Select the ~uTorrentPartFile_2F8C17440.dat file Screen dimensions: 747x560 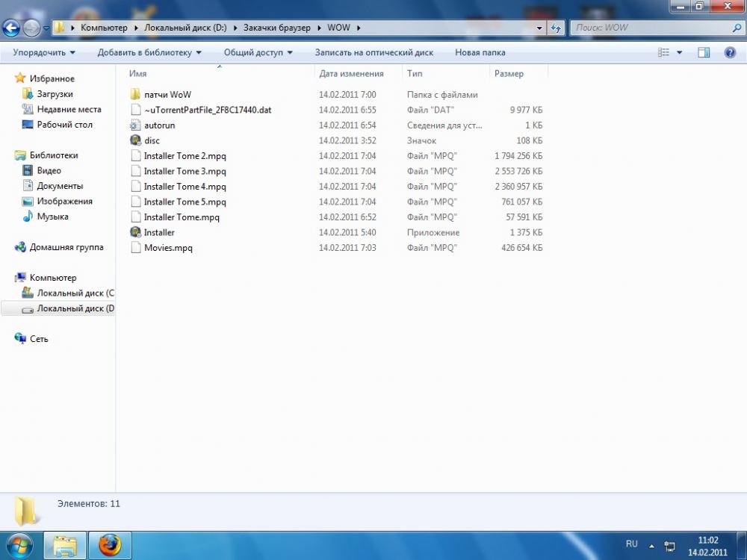point(208,110)
